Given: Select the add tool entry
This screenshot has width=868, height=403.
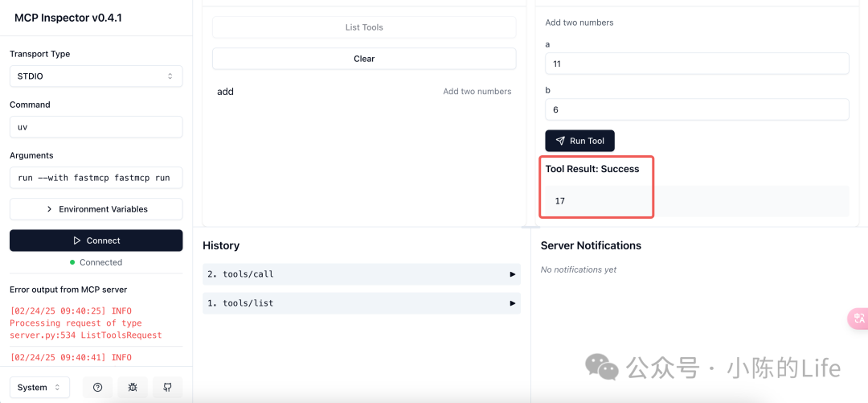Looking at the screenshot, I should 364,92.
